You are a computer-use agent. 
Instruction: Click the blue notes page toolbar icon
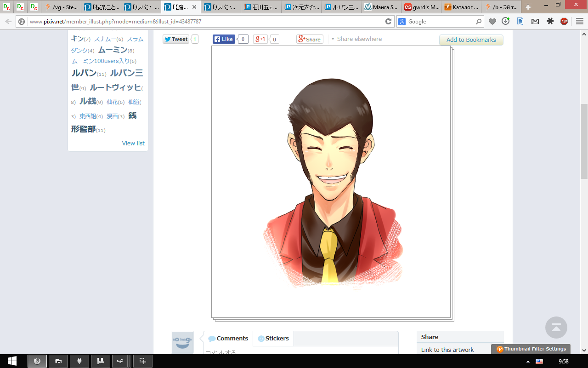pos(520,21)
